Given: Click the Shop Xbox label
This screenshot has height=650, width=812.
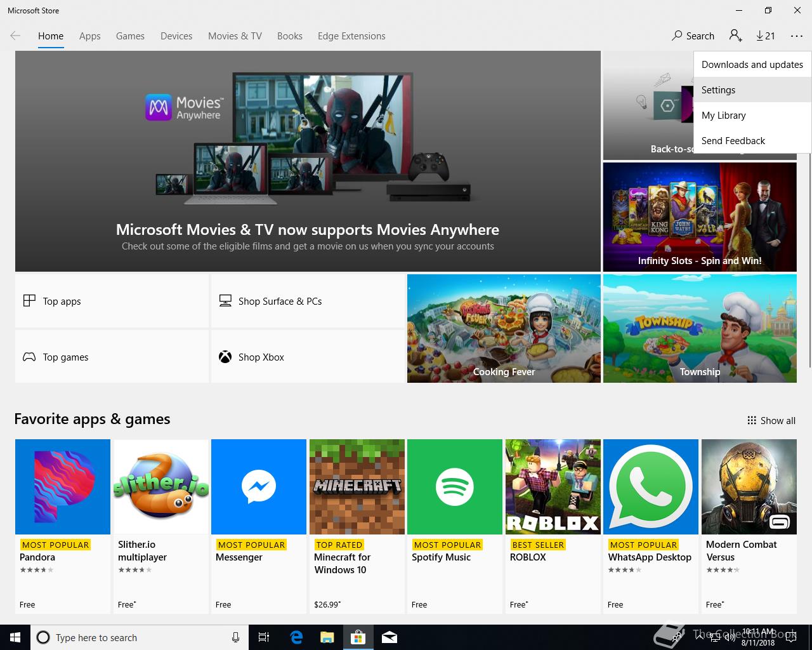Looking at the screenshot, I should [261, 357].
